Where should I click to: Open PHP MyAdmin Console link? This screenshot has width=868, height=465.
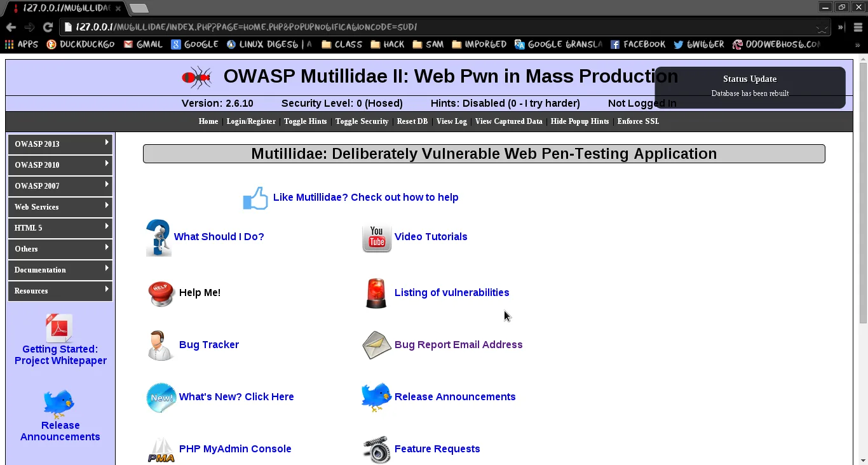point(235,449)
